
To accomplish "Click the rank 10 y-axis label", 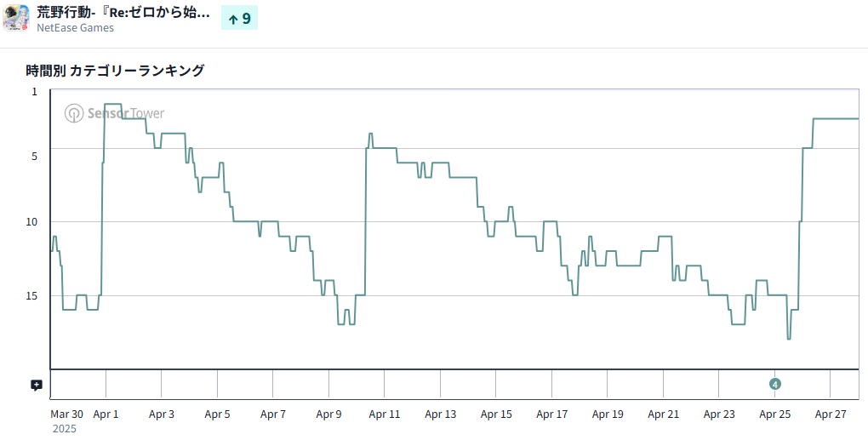I will tap(32, 222).
